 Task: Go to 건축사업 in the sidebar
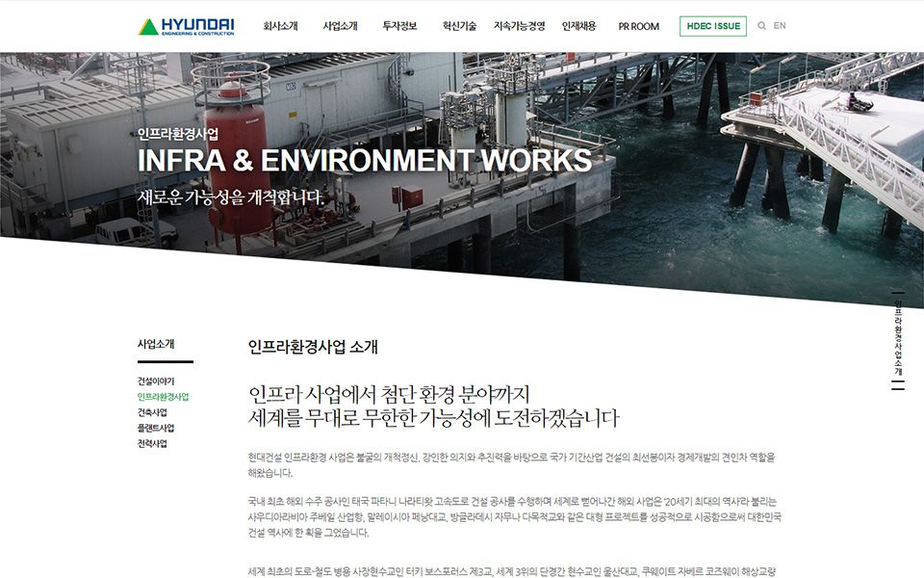(152, 412)
